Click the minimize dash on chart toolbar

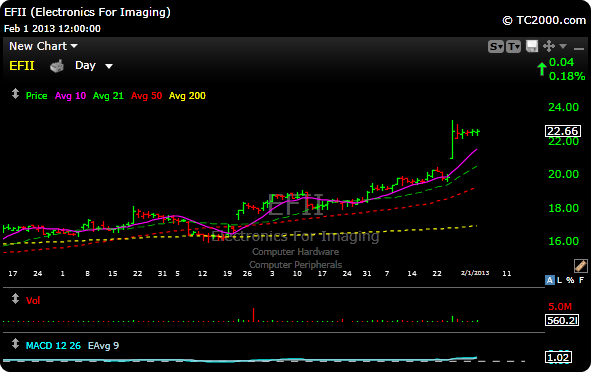tap(578, 48)
